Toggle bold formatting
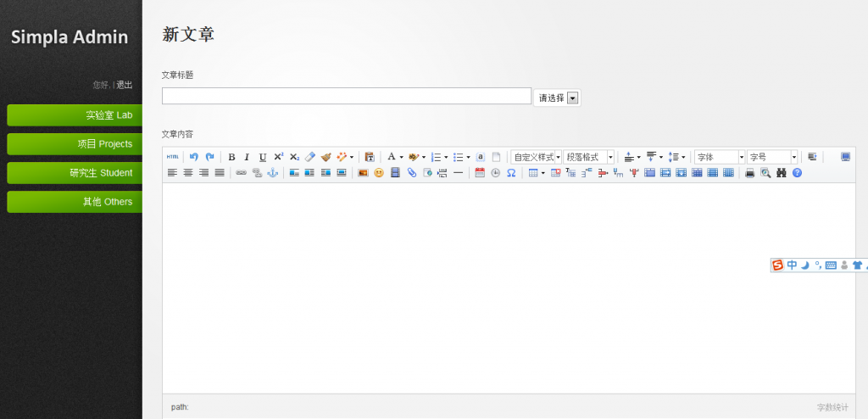Image resolution: width=868 pixels, height=419 pixels. 231,158
